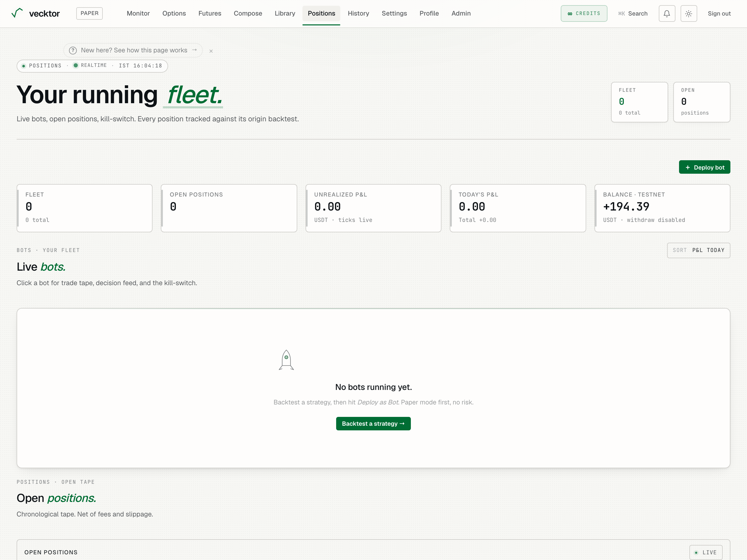Click the Deploy bot button
This screenshot has width=747, height=560.
pyautogui.click(x=704, y=167)
